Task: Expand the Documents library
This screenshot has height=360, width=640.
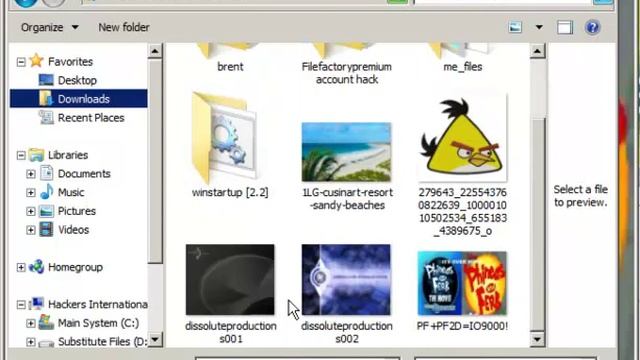Action: pyautogui.click(x=31, y=174)
